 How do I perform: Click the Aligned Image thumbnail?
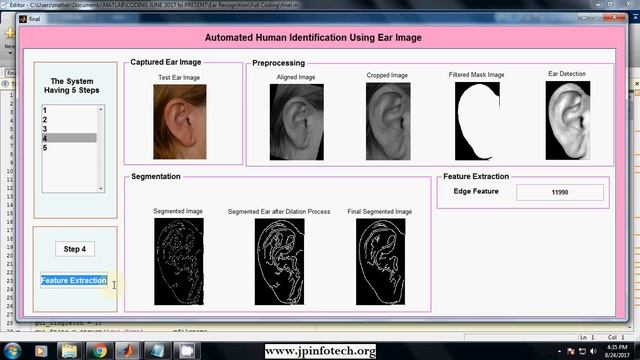297,122
